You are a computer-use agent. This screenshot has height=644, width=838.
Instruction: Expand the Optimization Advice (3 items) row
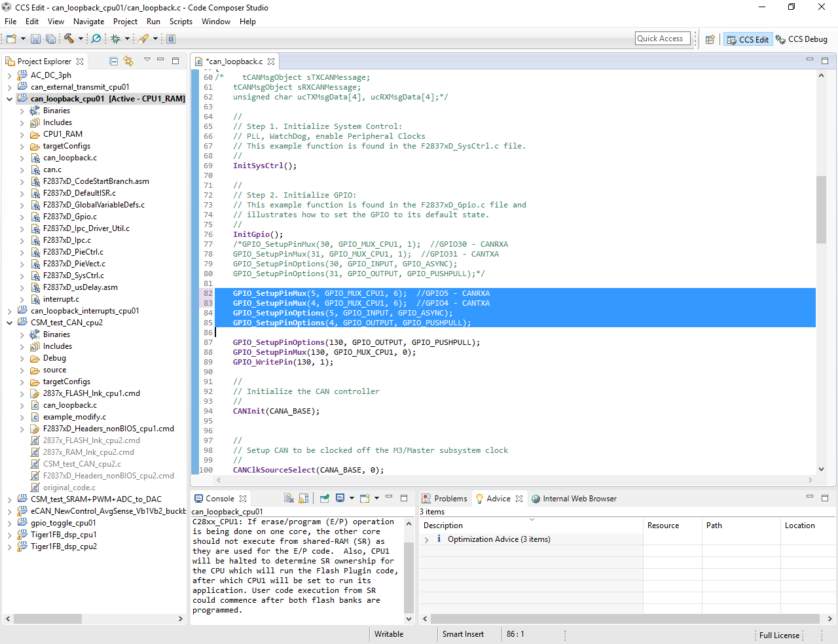click(x=427, y=539)
